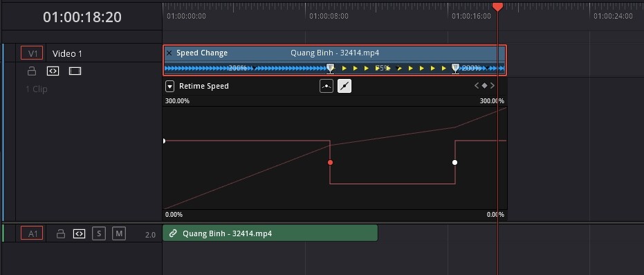Toggle the A1 audio track lock
The image size is (644, 275).
(61, 234)
